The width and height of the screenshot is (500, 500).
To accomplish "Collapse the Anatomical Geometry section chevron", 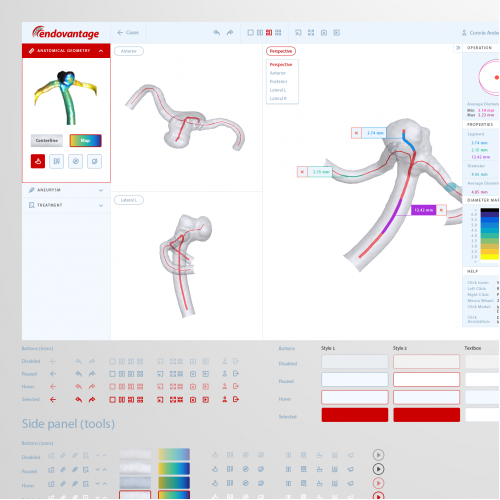I will pos(101,51).
